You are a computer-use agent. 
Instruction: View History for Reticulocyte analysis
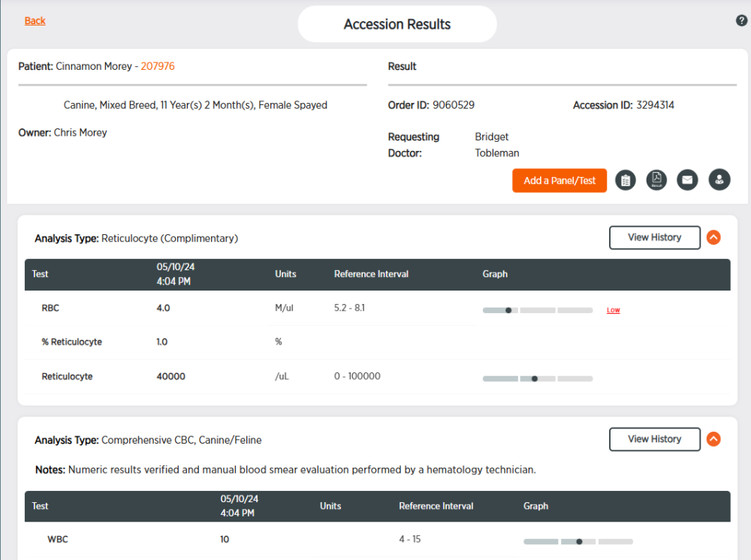tap(655, 237)
